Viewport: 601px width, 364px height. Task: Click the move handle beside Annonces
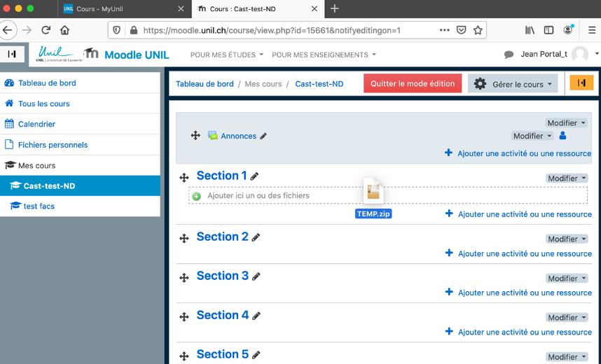pyautogui.click(x=195, y=136)
